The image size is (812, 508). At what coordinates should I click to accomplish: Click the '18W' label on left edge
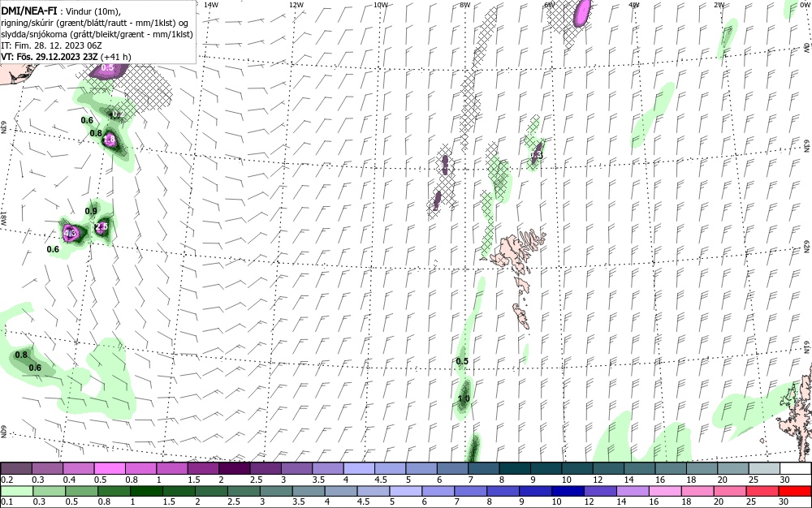pyautogui.click(x=3, y=217)
